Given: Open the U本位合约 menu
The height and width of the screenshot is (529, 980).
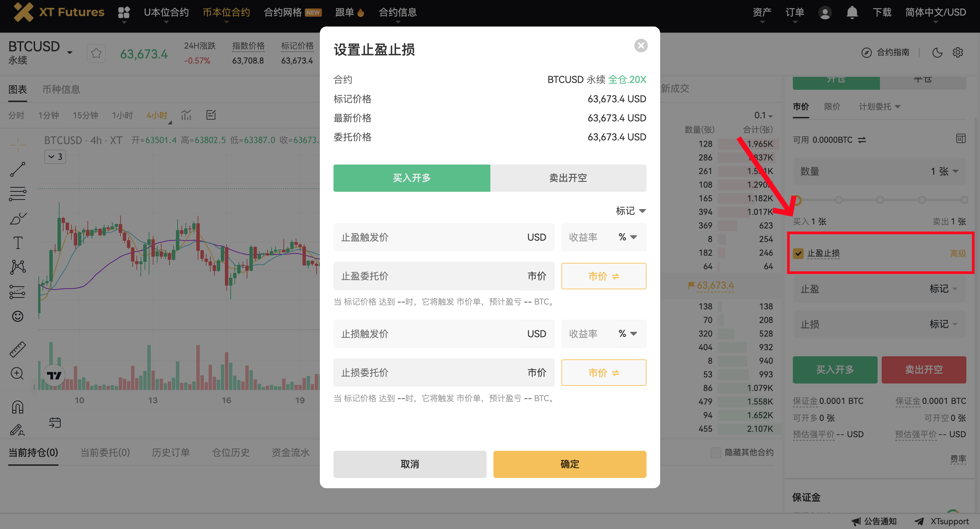Looking at the screenshot, I should click(x=166, y=13).
